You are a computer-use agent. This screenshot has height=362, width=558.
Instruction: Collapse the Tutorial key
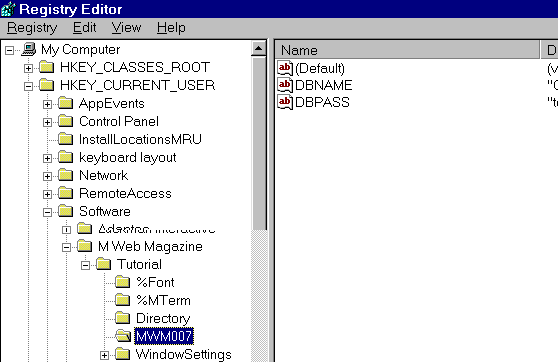[x=85, y=265]
